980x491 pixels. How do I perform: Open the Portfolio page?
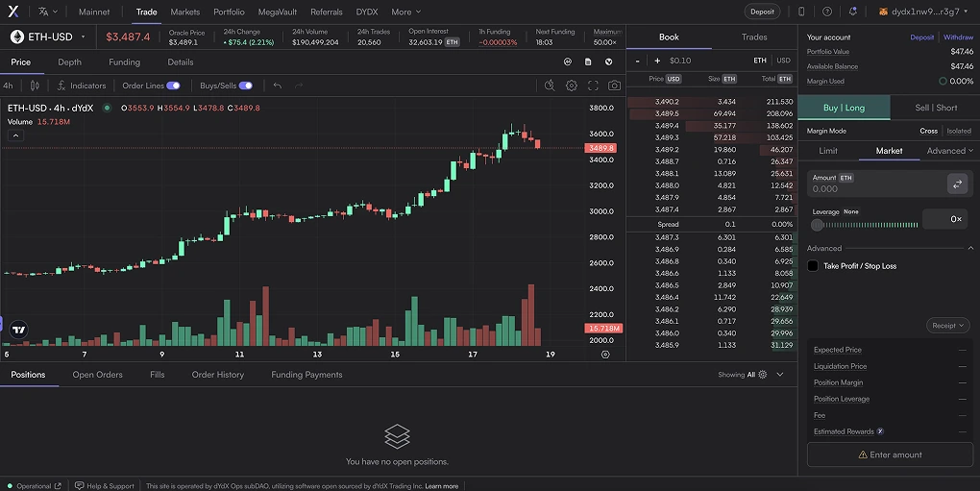point(229,12)
